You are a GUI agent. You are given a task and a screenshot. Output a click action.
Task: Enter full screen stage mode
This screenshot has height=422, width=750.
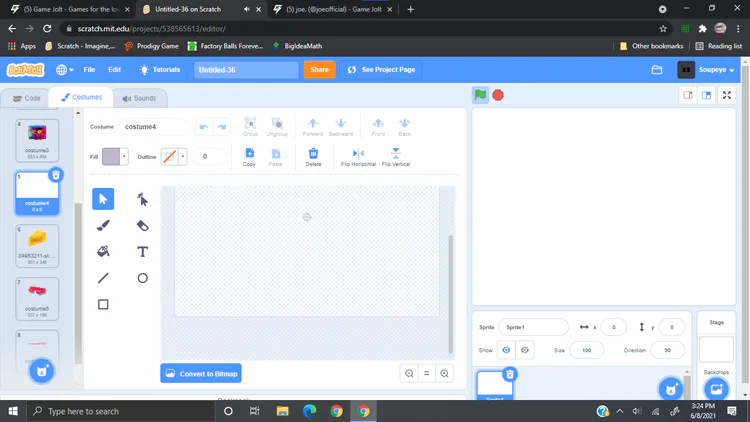point(727,95)
